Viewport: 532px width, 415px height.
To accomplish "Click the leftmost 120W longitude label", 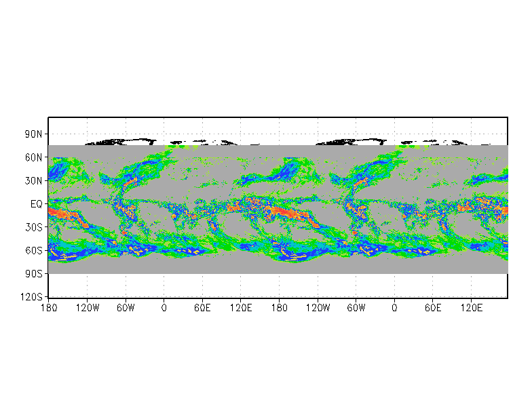I will click(87, 308).
